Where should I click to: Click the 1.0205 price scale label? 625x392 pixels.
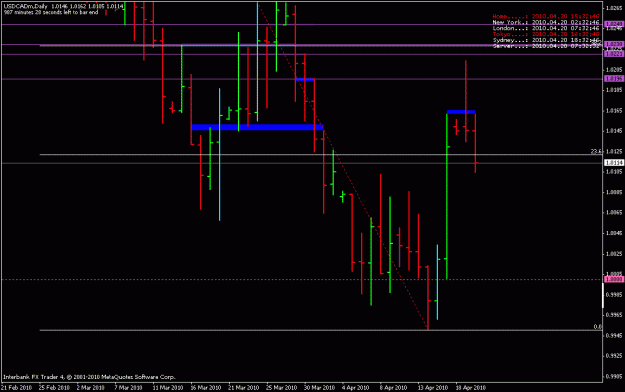614,69
